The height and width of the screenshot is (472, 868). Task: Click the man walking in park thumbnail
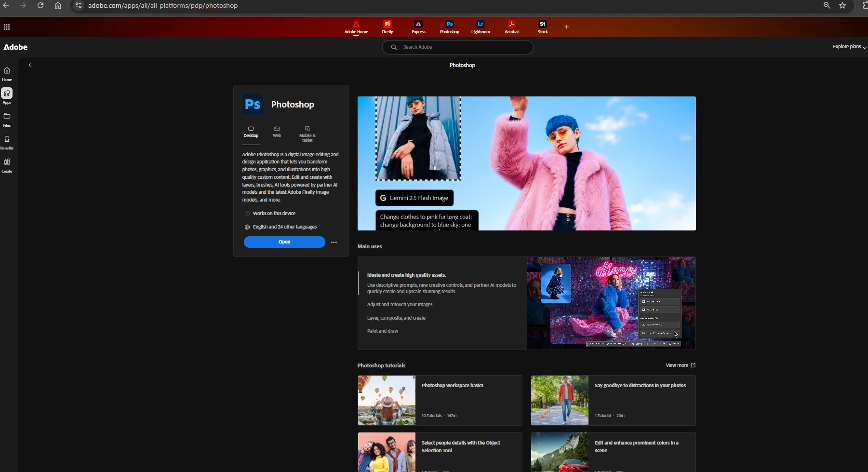(x=560, y=401)
